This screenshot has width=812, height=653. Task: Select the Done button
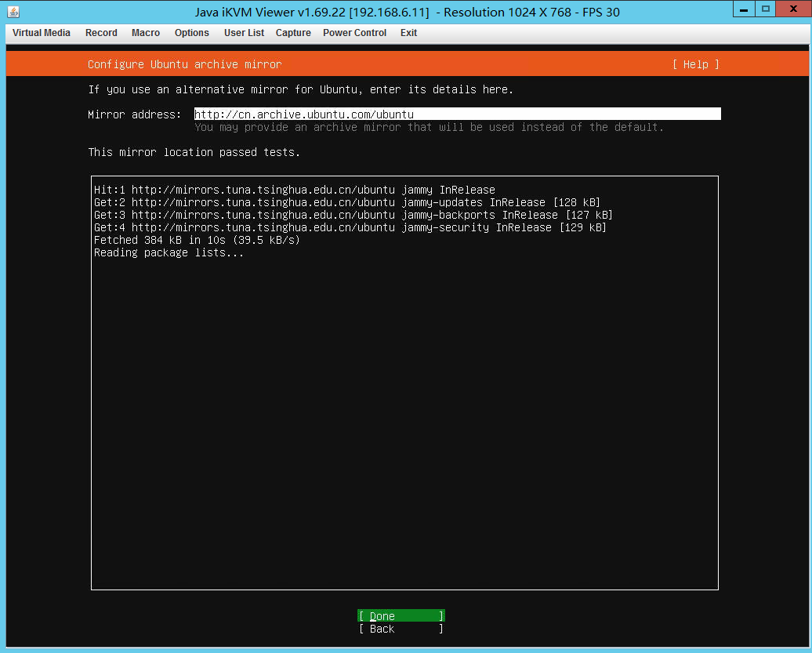pos(401,615)
